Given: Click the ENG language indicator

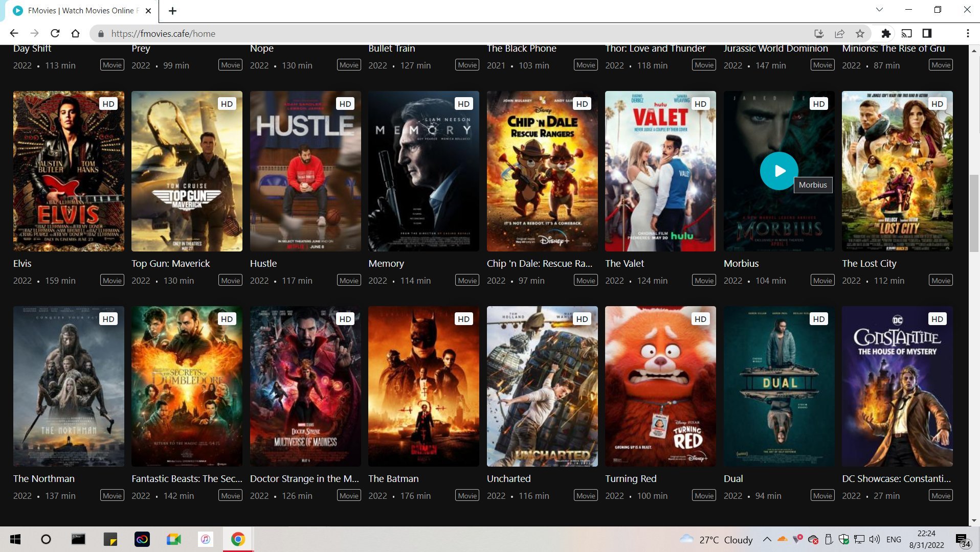Looking at the screenshot, I should 894,540.
